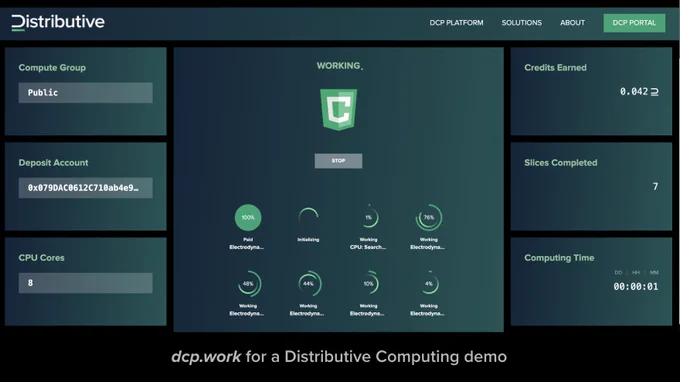Click the Deposit Account address field

tap(85, 188)
